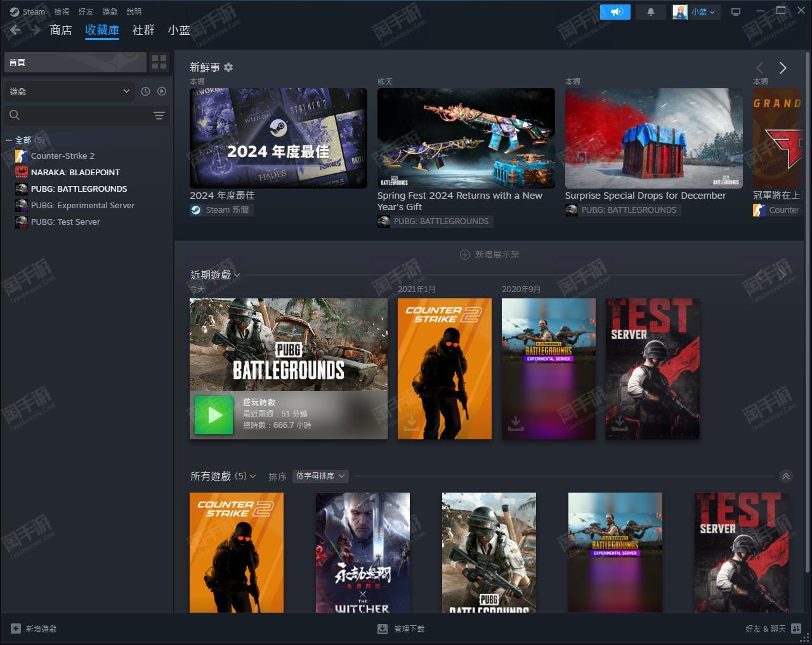The width and height of the screenshot is (812, 645).
Task: Open the Spring Fest 2024 news image
Action: [466, 138]
